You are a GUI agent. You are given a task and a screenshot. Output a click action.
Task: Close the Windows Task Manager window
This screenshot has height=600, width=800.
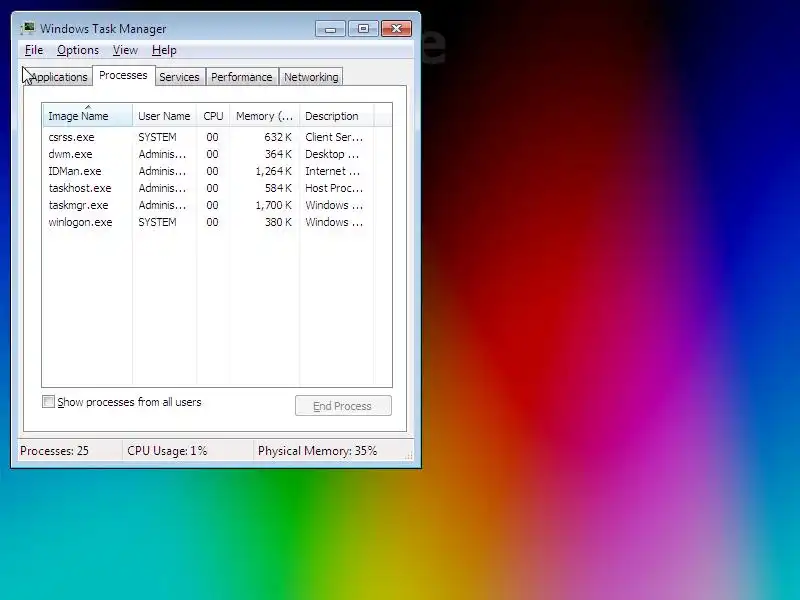tap(396, 29)
